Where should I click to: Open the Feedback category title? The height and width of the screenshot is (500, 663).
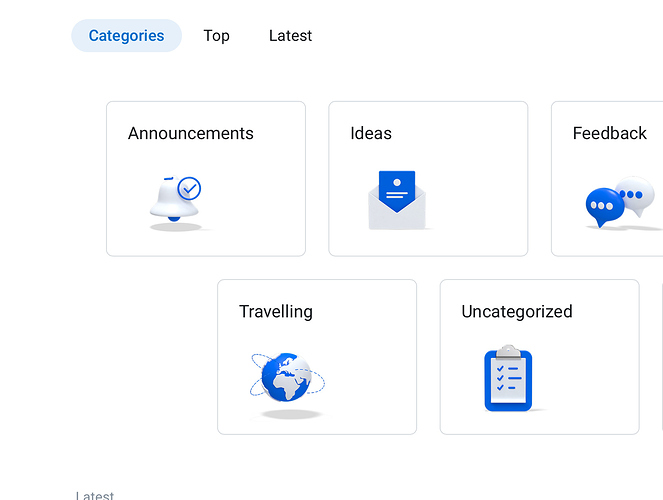610,133
